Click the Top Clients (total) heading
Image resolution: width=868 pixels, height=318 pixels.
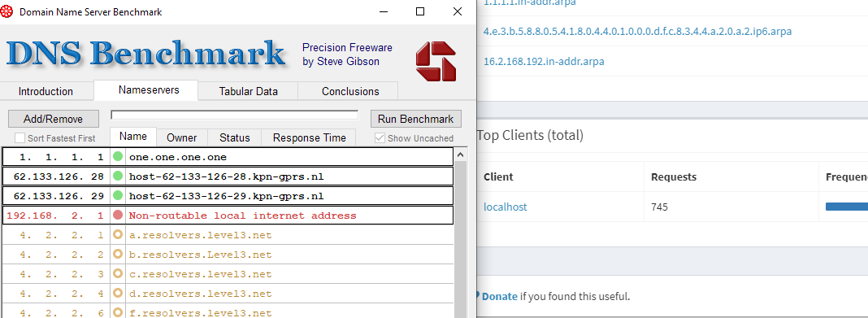coord(530,135)
